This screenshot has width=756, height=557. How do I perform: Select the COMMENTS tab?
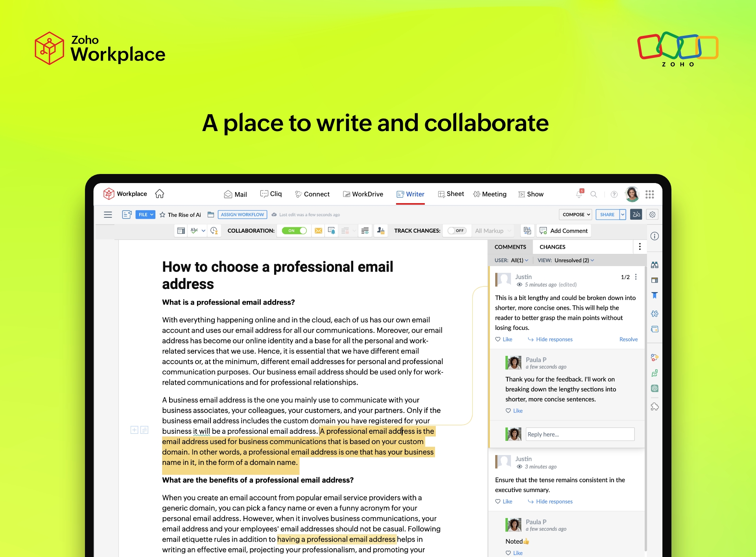click(510, 247)
